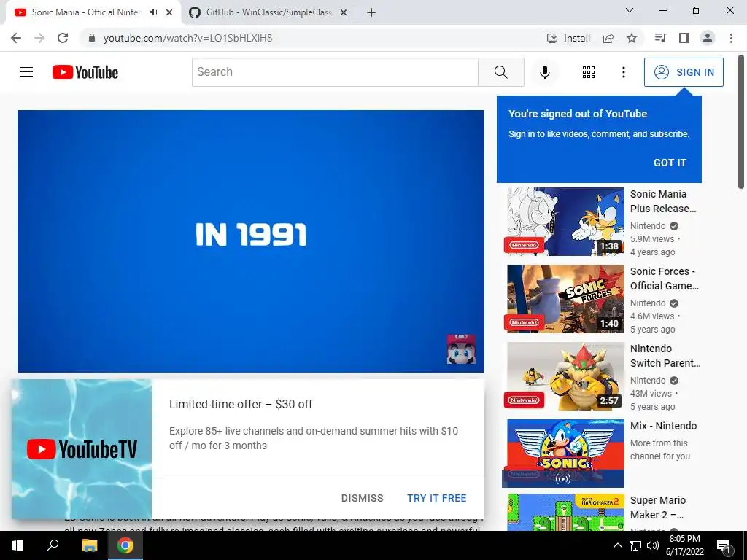Close the GitHub tab
Viewport: 747px width, 560px height.
click(344, 13)
